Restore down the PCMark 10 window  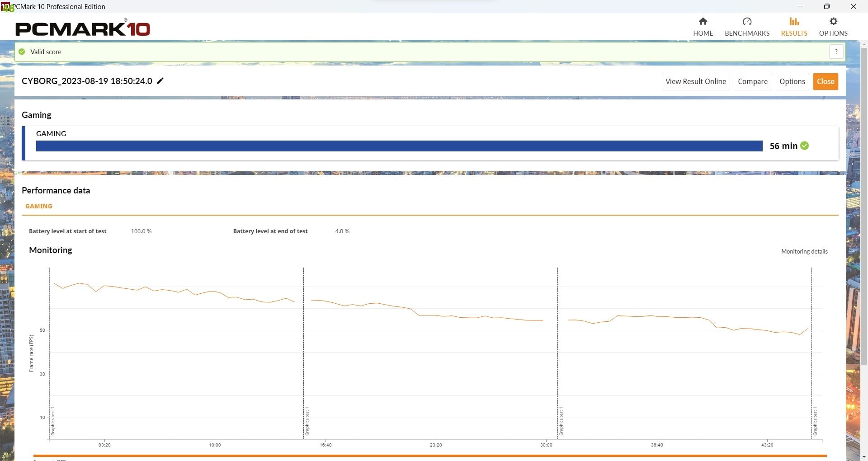coord(827,6)
